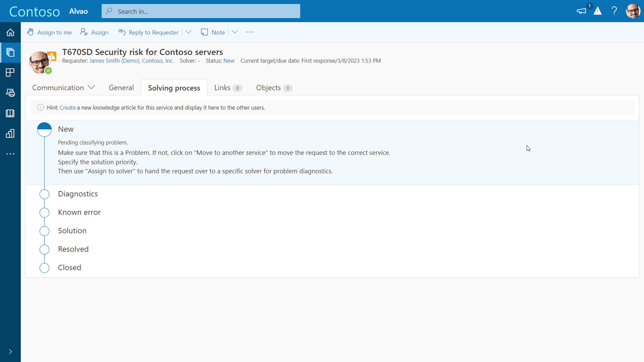Switch to the General tab

[x=121, y=87]
